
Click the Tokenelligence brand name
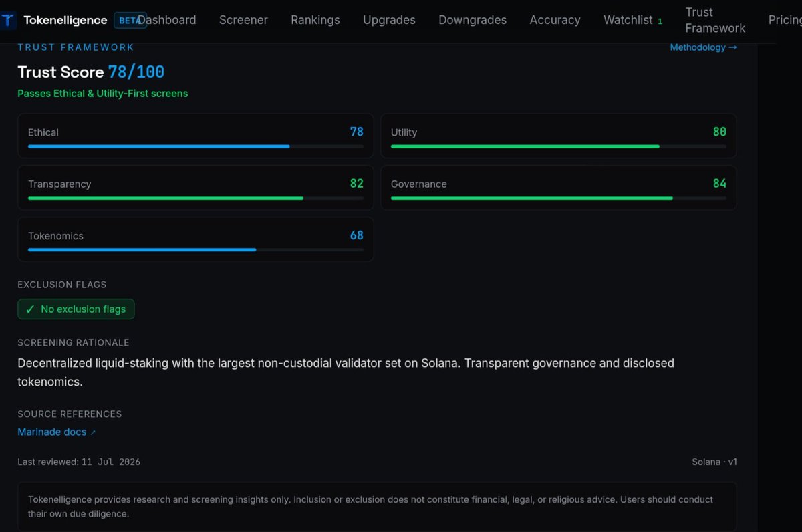pyautogui.click(x=65, y=20)
